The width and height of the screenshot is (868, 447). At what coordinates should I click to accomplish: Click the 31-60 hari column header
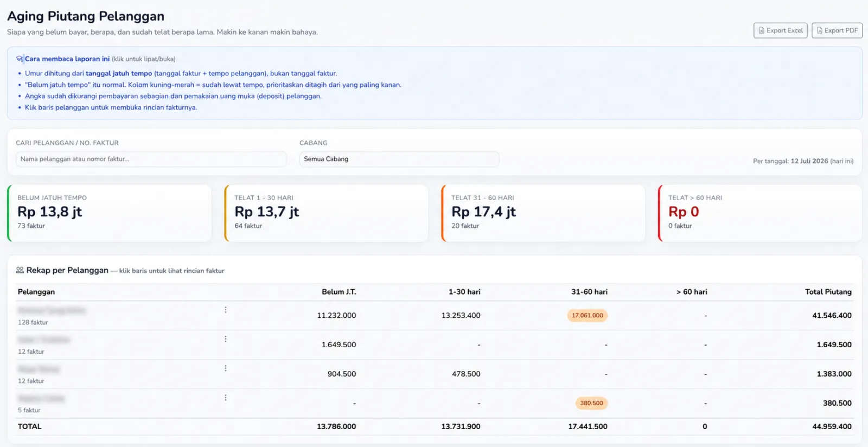click(x=589, y=292)
